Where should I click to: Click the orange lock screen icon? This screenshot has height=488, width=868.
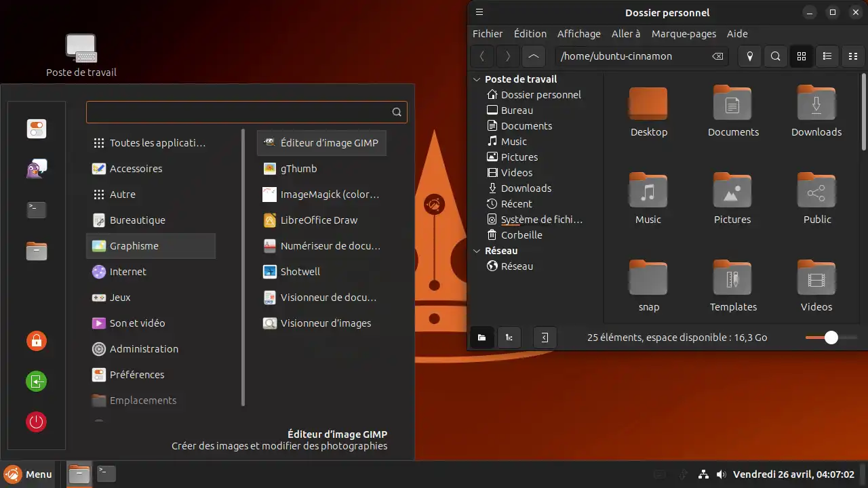37,340
